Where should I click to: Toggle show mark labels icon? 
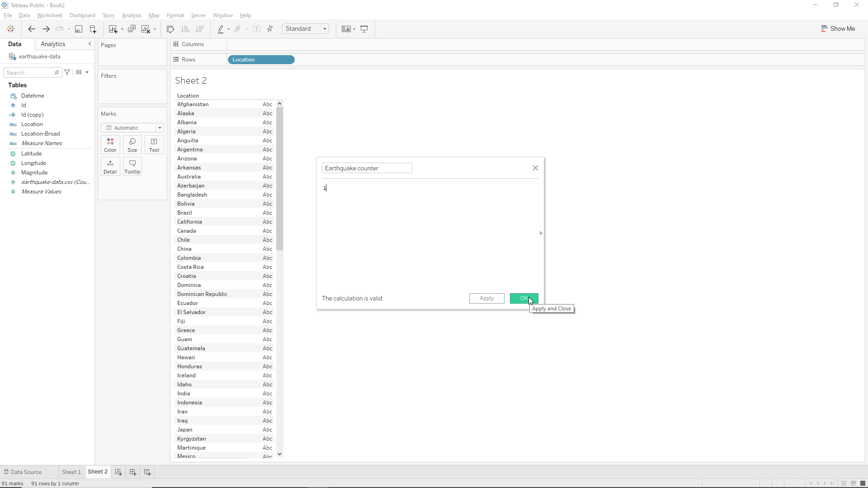tap(256, 29)
